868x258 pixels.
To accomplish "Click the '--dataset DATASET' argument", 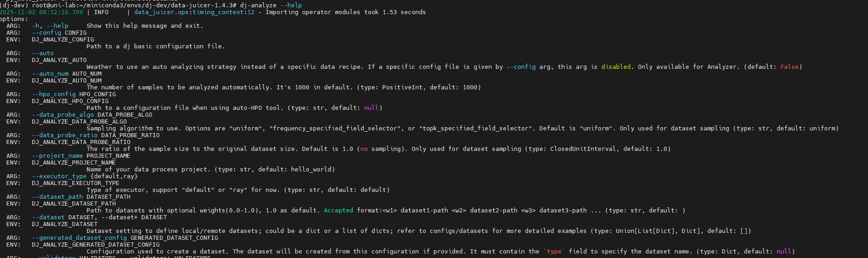I will coord(63,217).
